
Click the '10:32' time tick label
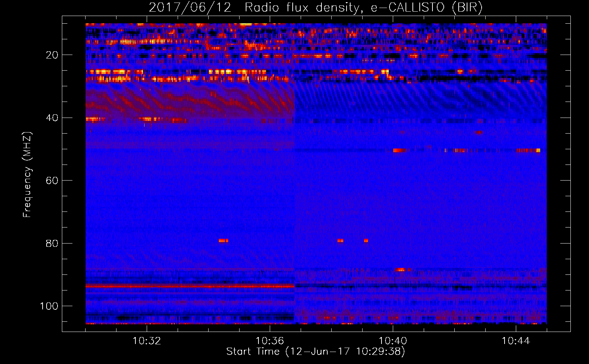[147, 341]
